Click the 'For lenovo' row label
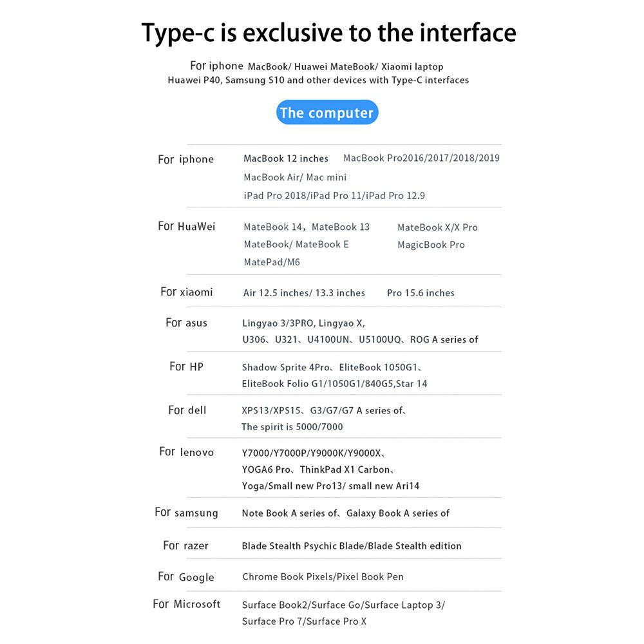Viewport: 644px width, 644px height. click(187, 452)
